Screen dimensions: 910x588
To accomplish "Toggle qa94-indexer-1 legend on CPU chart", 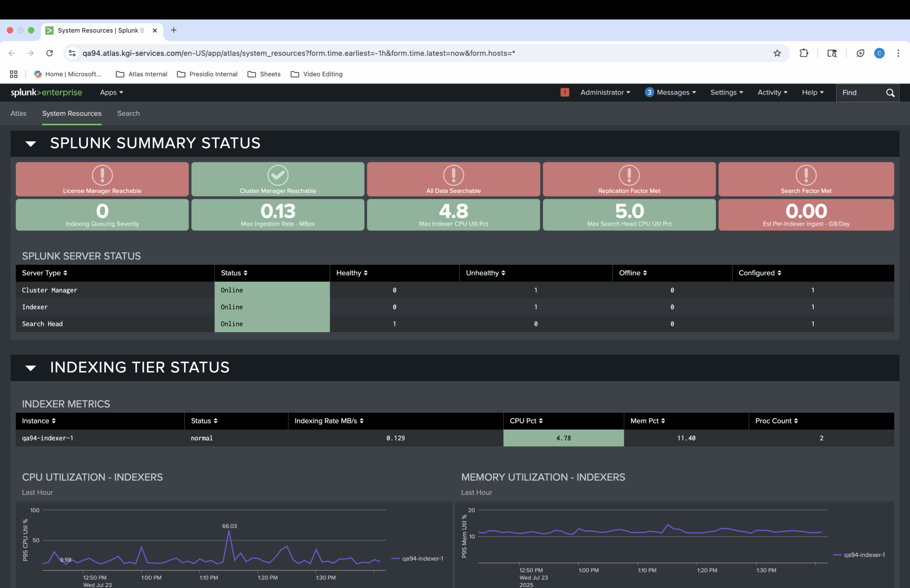I will (x=418, y=558).
